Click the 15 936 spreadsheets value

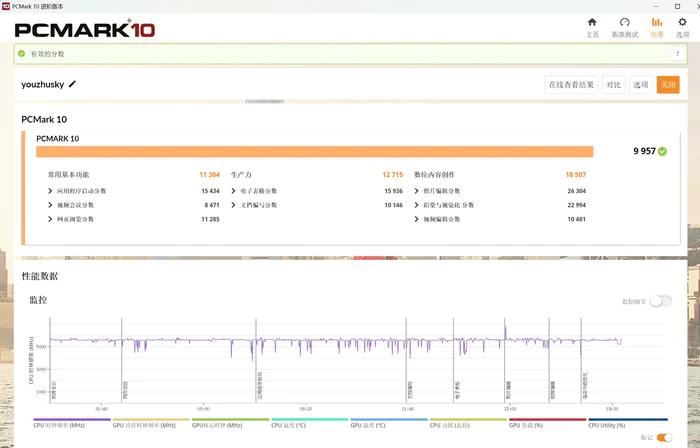393,191
